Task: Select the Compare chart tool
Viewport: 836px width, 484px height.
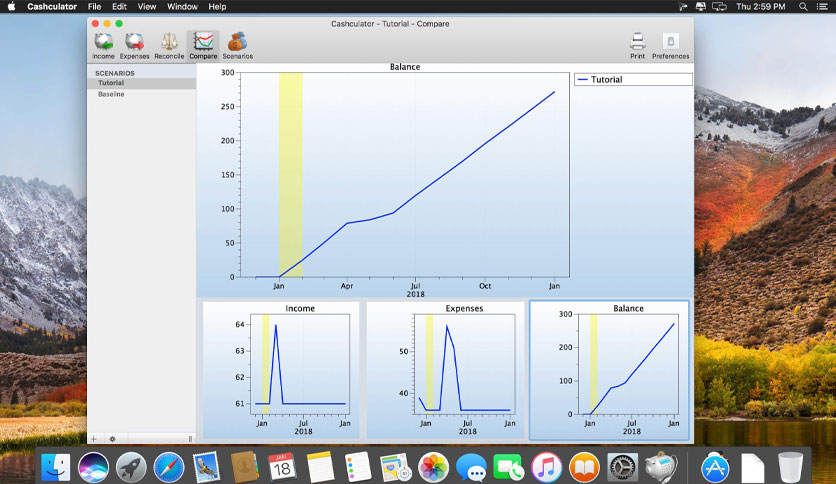Action: click(x=203, y=46)
